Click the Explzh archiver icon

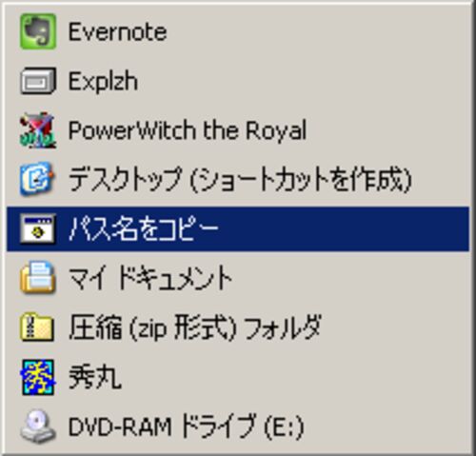pyautogui.click(x=38, y=81)
